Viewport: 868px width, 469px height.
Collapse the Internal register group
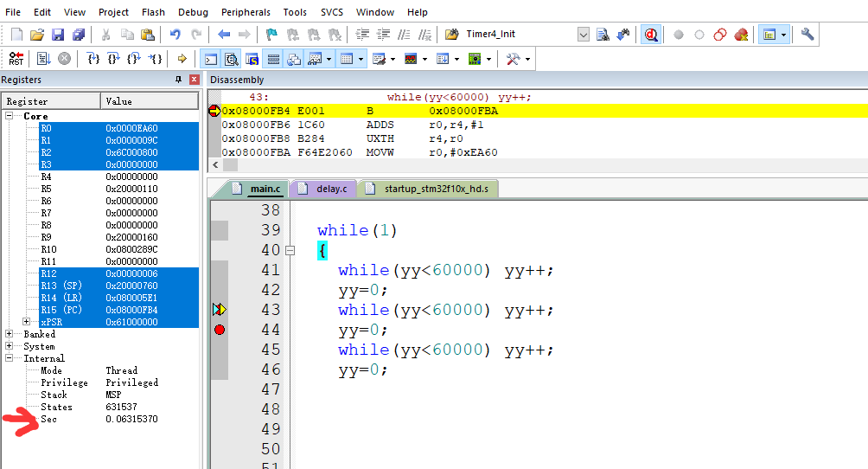tap(10, 358)
